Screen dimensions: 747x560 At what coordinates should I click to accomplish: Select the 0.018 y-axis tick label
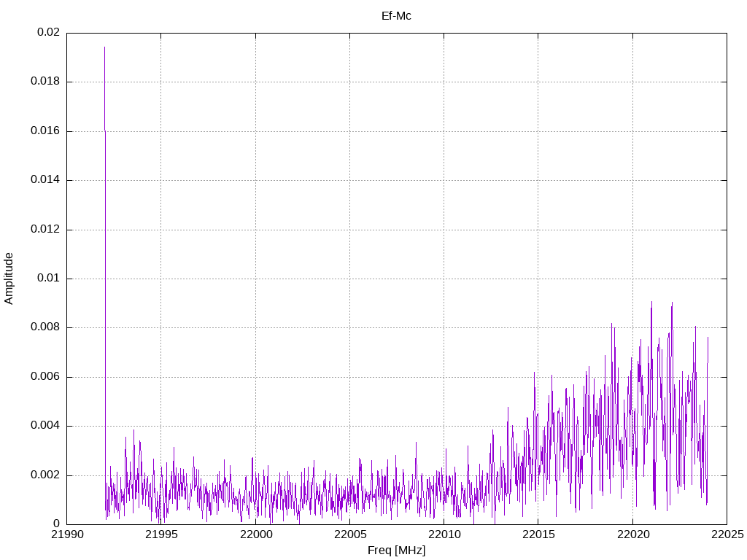pyautogui.click(x=45, y=82)
